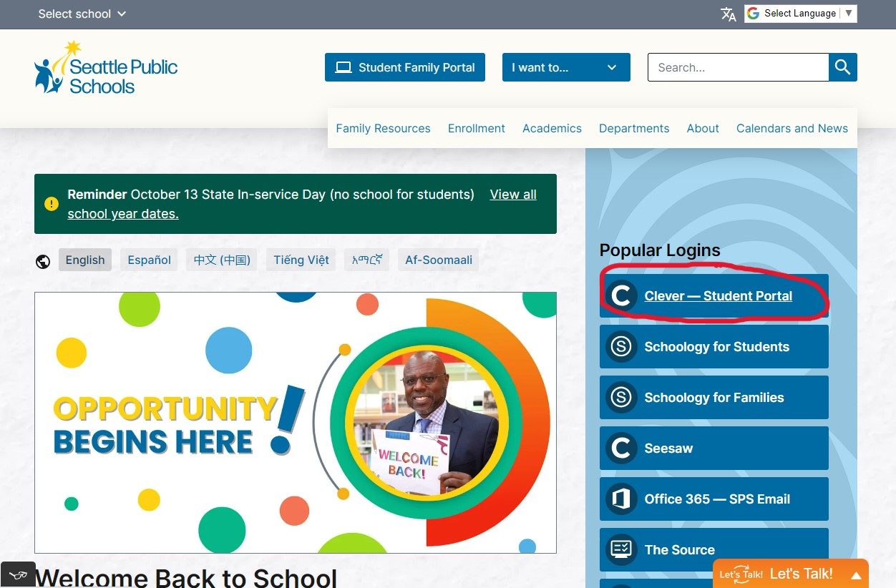Screen dimensions: 896x588
Task: Open The Source login link
Action: pyautogui.click(x=714, y=550)
